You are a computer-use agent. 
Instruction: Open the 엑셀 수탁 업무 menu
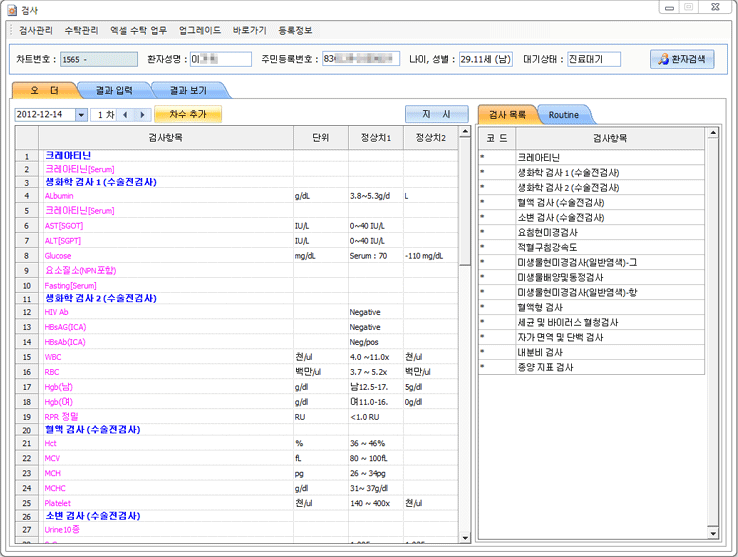coord(139,30)
